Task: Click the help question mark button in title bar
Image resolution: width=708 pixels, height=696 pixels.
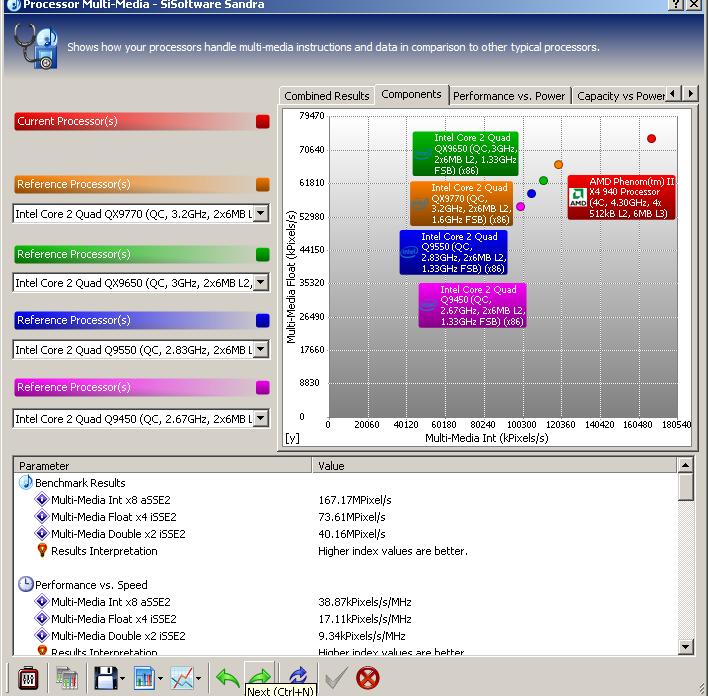Action: 676,5
